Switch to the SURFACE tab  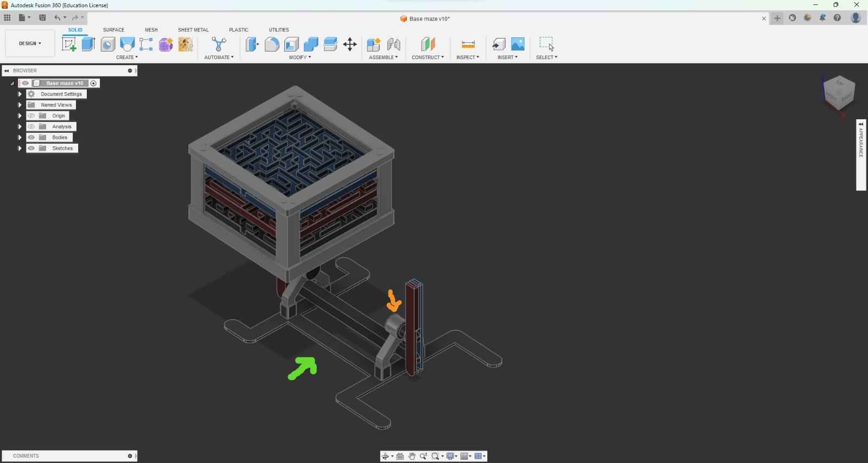tap(113, 30)
